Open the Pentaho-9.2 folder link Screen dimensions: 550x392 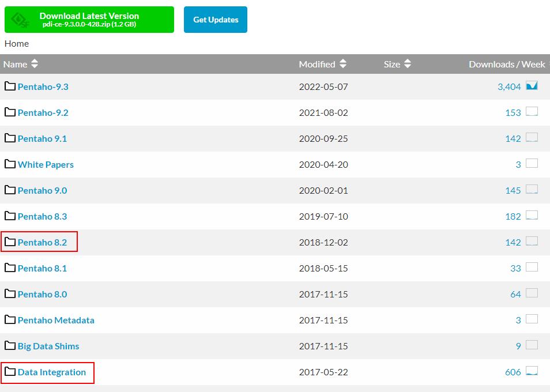coord(43,112)
